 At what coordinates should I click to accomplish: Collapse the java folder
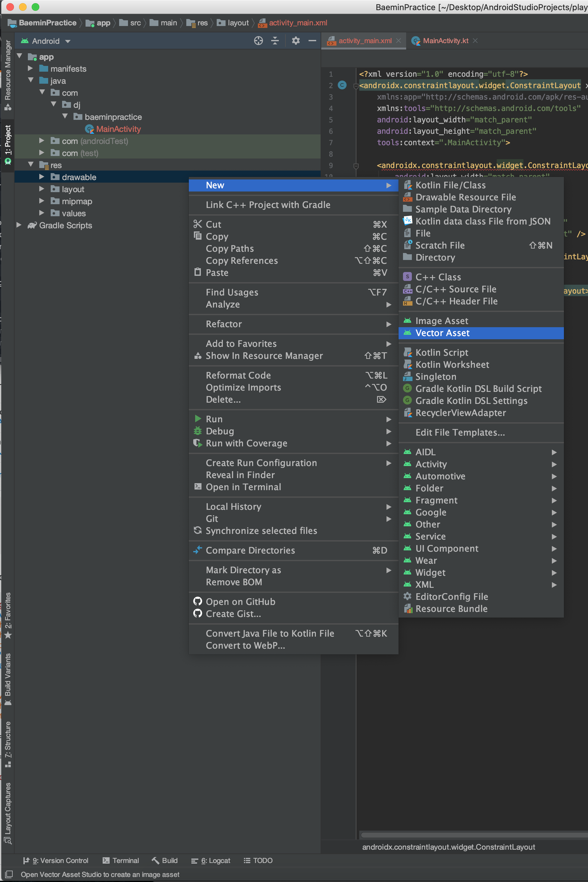[31, 80]
